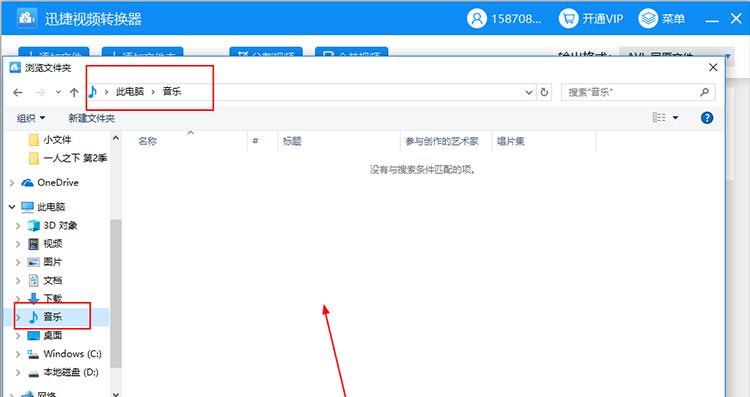Click the music note icon in address bar
750x397 pixels.
[x=93, y=92]
